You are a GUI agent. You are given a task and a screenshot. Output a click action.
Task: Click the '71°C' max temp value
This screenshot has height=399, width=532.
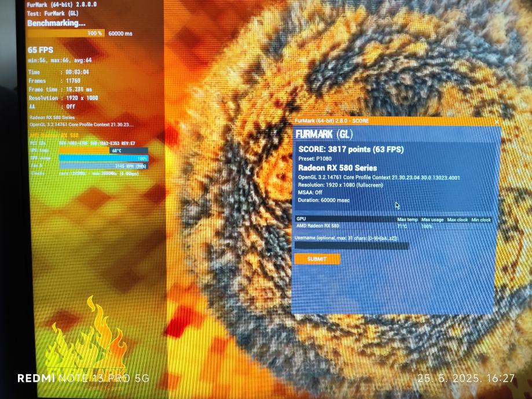pos(402,226)
